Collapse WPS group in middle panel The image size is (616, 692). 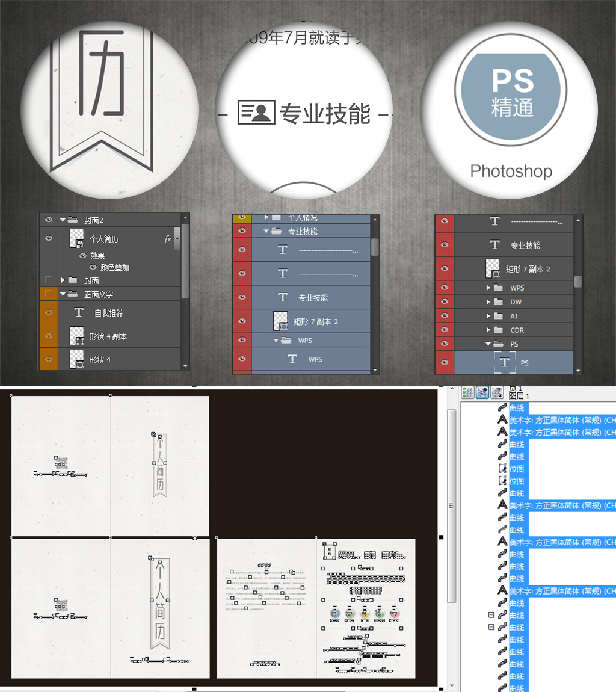point(276,340)
